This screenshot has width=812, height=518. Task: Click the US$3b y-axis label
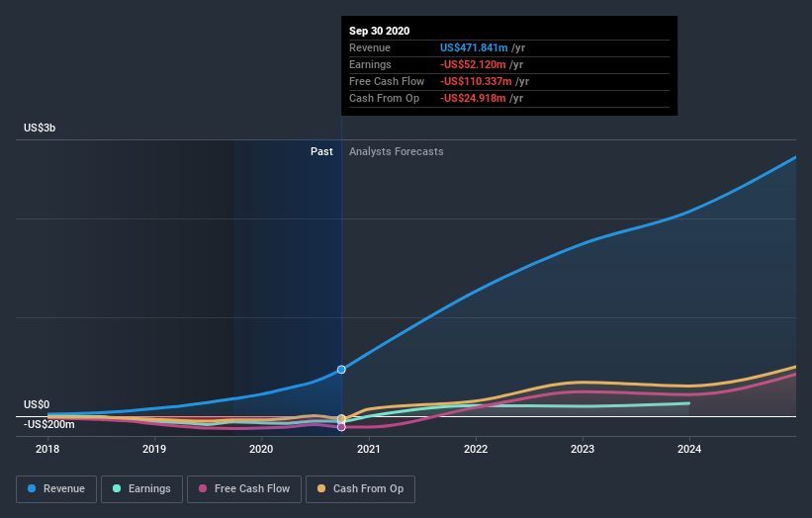click(x=40, y=128)
